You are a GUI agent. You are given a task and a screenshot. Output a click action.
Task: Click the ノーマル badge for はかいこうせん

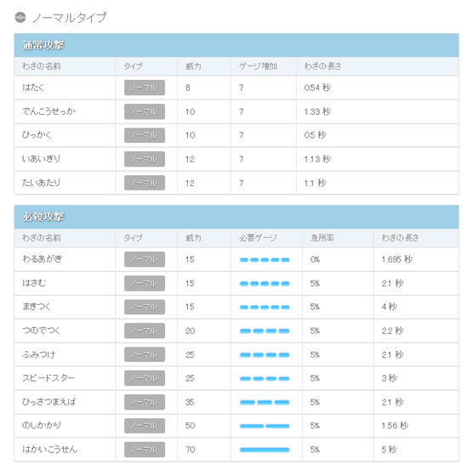tap(145, 450)
